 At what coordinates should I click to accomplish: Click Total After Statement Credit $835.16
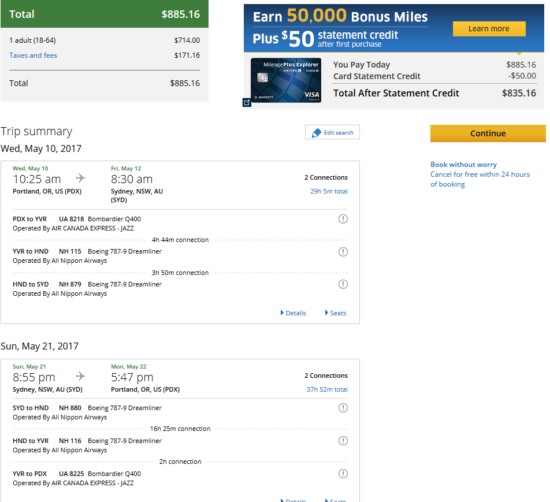click(x=435, y=93)
